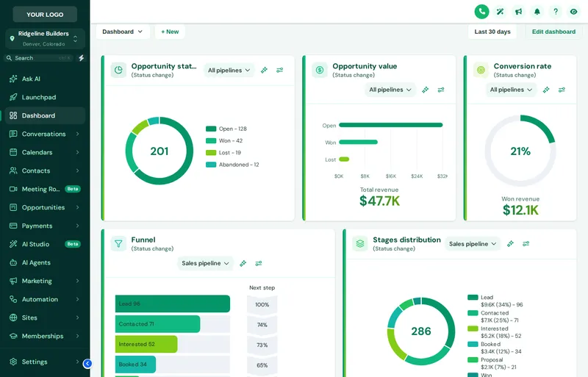
Task: Open Ridgeline Builders account switcher
Action: [x=45, y=39]
